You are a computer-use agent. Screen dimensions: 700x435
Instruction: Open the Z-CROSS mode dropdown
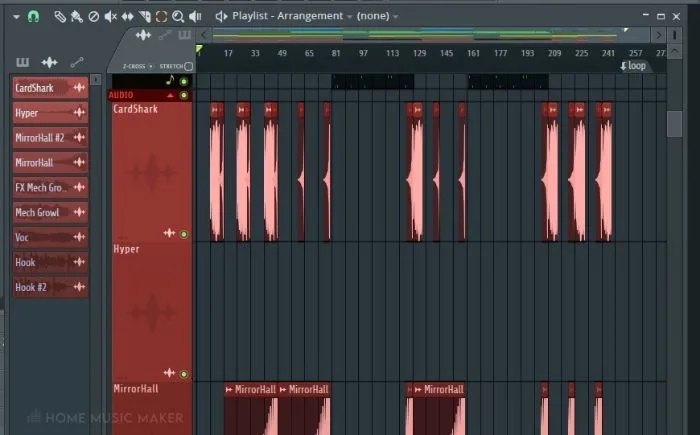pyautogui.click(x=138, y=66)
